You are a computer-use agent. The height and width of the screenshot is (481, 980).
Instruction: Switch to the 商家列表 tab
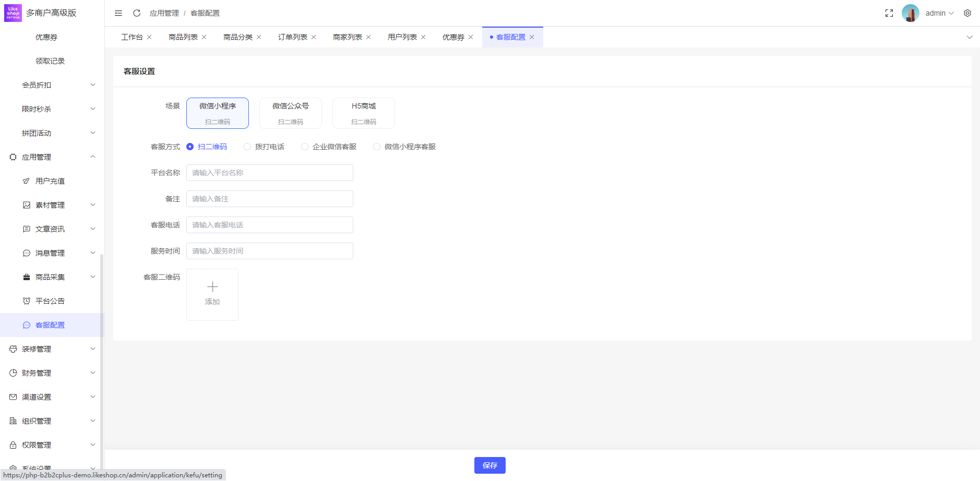[x=347, y=37]
